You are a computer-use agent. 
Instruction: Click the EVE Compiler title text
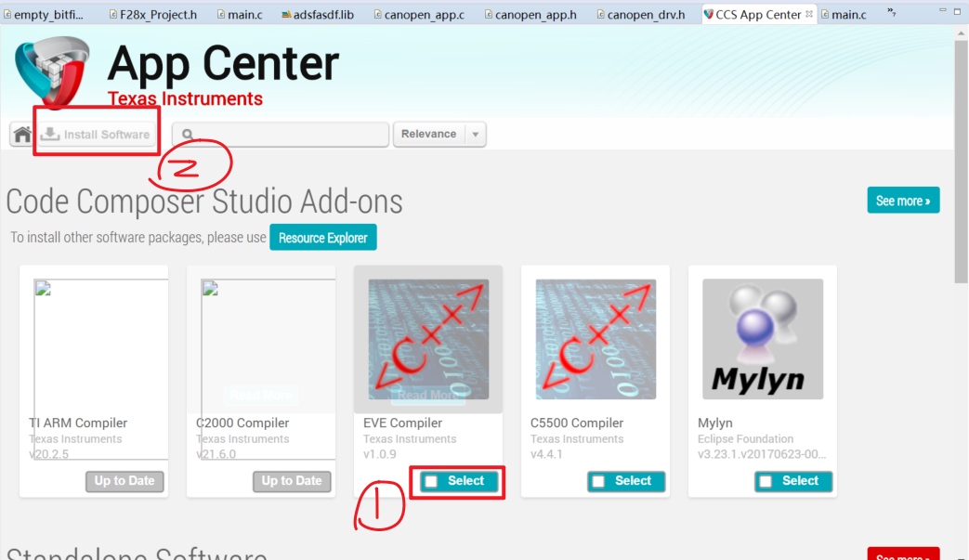(402, 423)
